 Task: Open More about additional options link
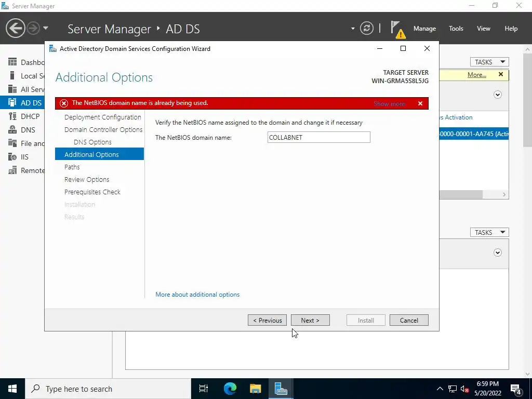[x=197, y=295]
